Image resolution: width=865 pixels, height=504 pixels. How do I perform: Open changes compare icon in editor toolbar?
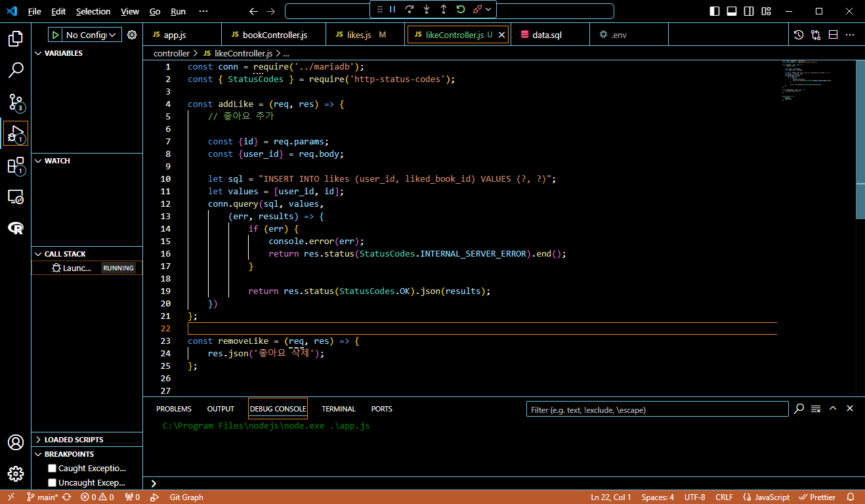coord(816,35)
